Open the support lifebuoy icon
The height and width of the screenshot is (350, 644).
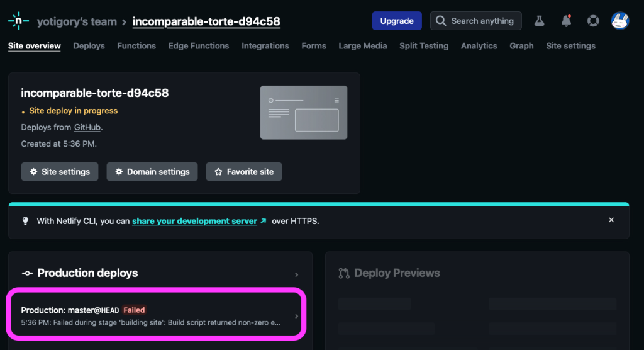(x=593, y=21)
